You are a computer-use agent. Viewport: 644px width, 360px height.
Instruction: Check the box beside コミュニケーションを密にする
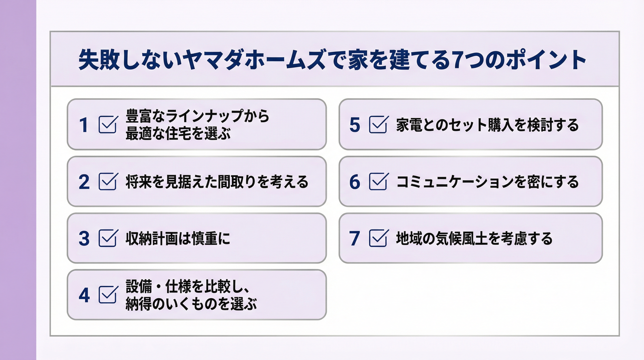pyautogui.click(x=378, y=182)
